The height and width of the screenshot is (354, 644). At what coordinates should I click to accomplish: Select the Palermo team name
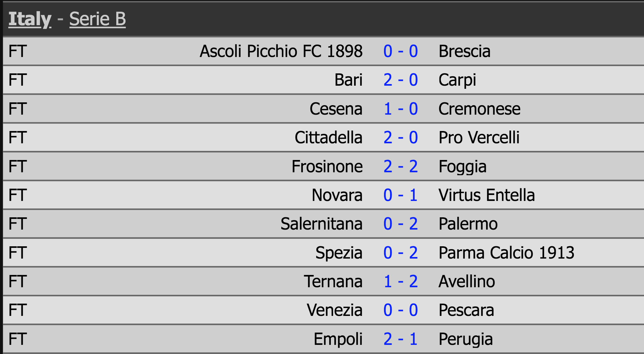pos(468,224)
